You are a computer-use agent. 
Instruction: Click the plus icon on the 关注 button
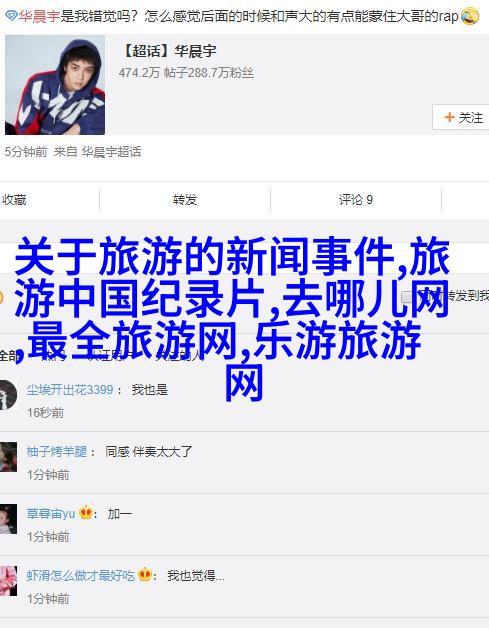click(449, 117)
